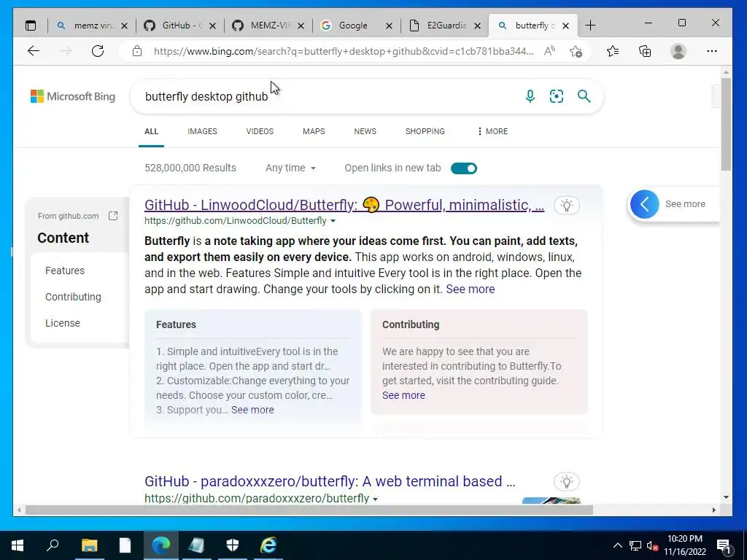Open the MORE search categories menu
Viewport: 747px width, 560px height.
pyautogui.click(x=492, y=131)
